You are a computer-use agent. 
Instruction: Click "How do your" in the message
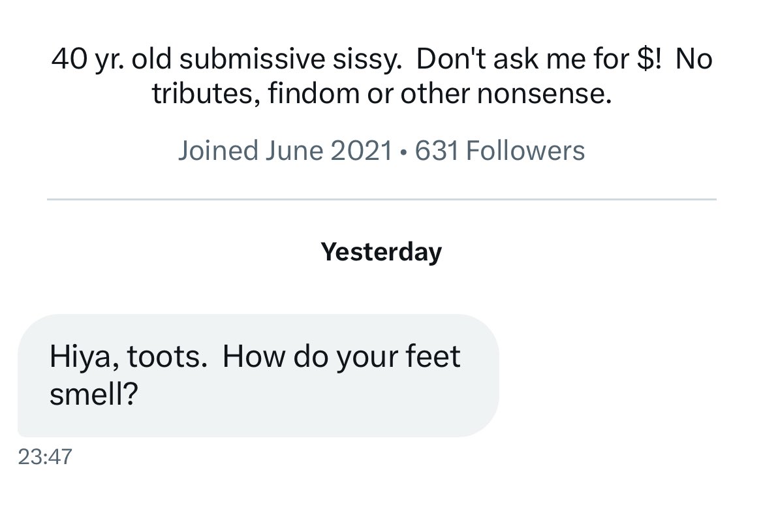306,357
